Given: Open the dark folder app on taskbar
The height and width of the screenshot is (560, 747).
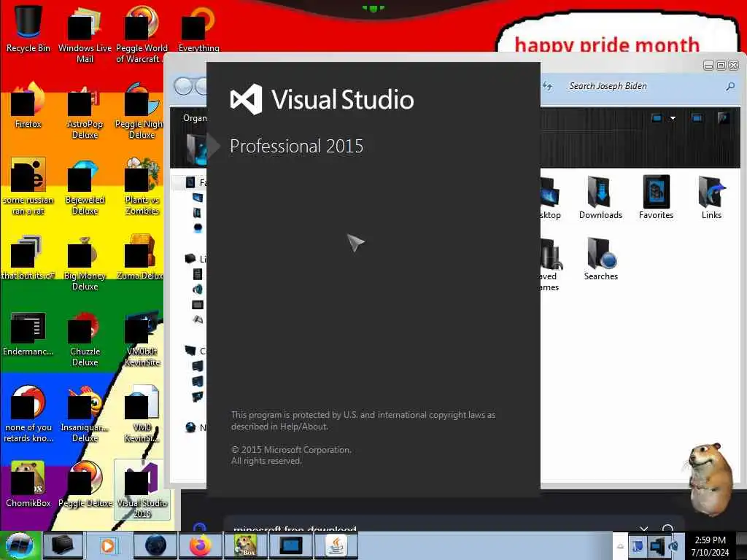Looking at the screenshot, I should point(63,545).
